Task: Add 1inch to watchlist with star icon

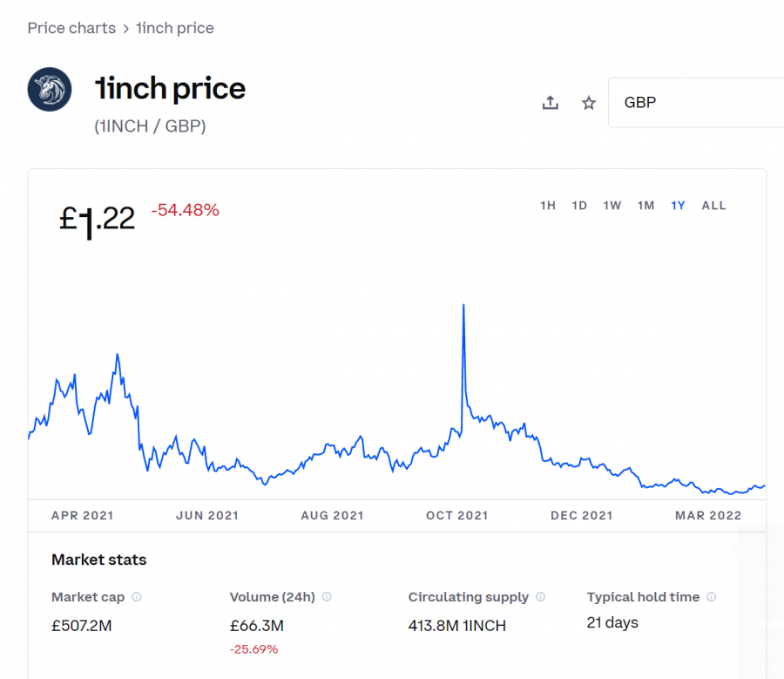Action: pyautogui.click(x=589, y=103)
